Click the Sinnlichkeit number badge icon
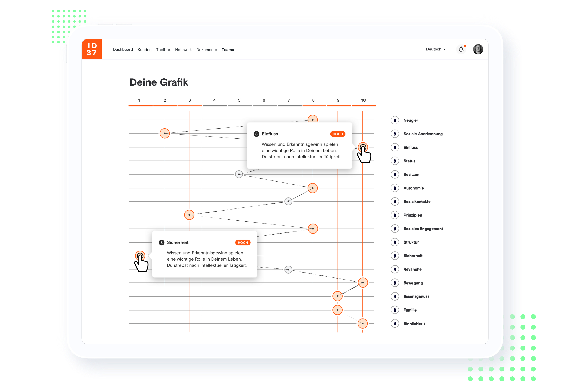This screenshot has width=576, height=392. click(x=395, y=324)
